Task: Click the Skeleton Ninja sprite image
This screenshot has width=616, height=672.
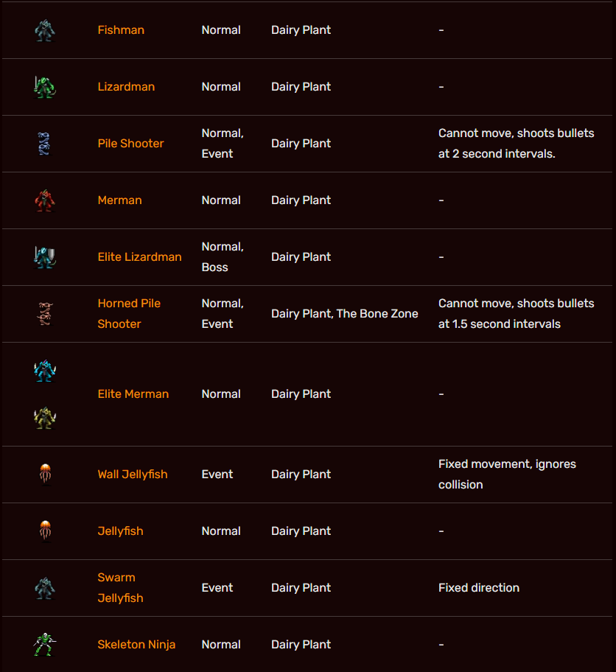Action: pyautogui.click(x=44, y=645)
